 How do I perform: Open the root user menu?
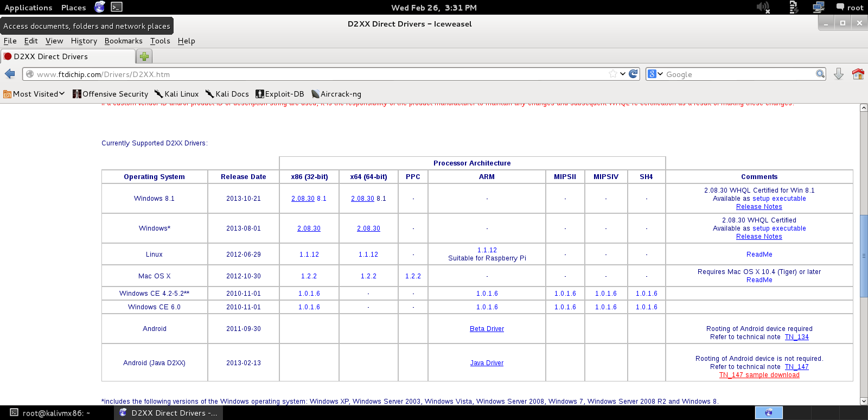tap(850, 8)
